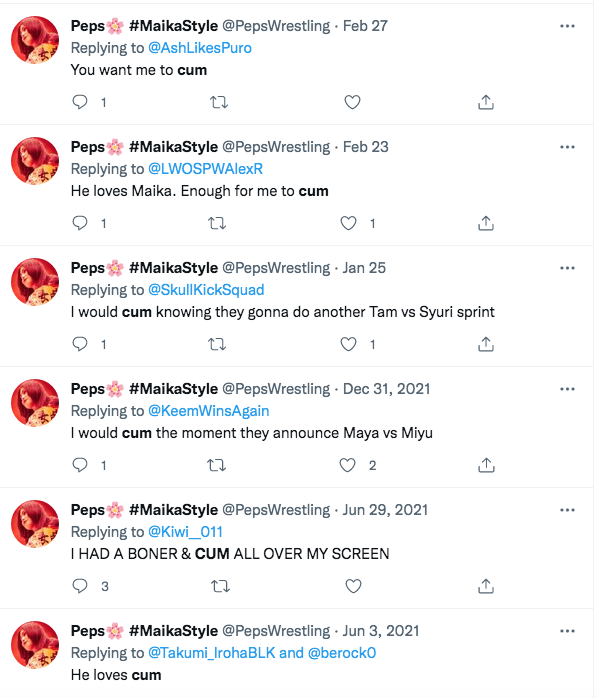Screen dimensions: 601x698
Task: Share the Jun 29, 2021 tweet
Action: pos(485,586)
